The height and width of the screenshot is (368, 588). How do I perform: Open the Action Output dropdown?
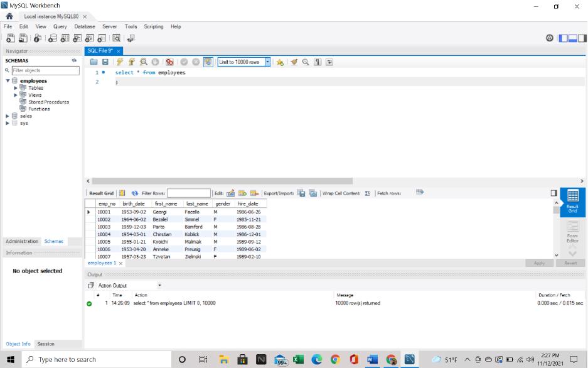click(159, 286)
